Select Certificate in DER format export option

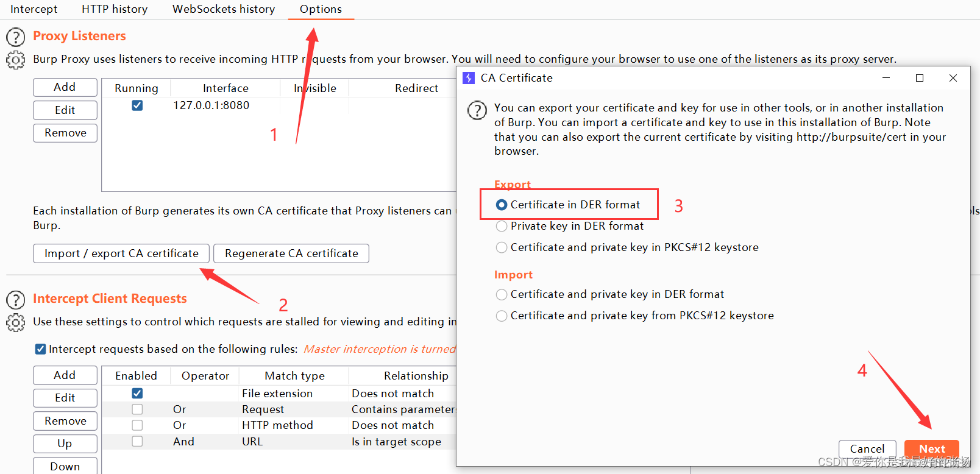pos(502,205)
